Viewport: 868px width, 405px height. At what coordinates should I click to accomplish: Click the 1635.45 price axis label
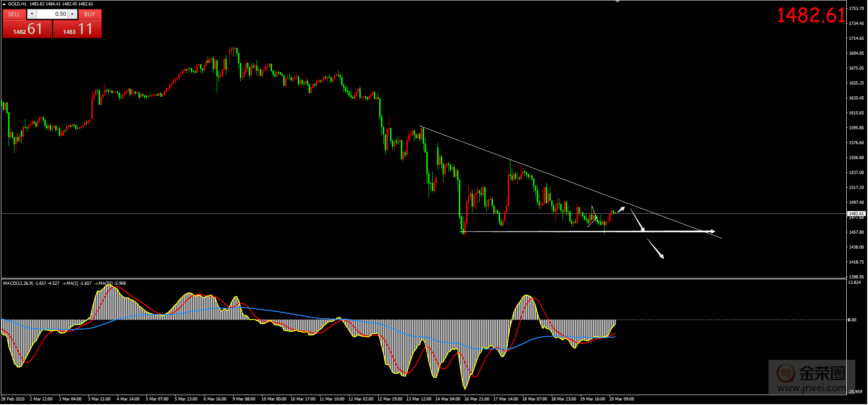pyautogui.click(x=856, y=98)
